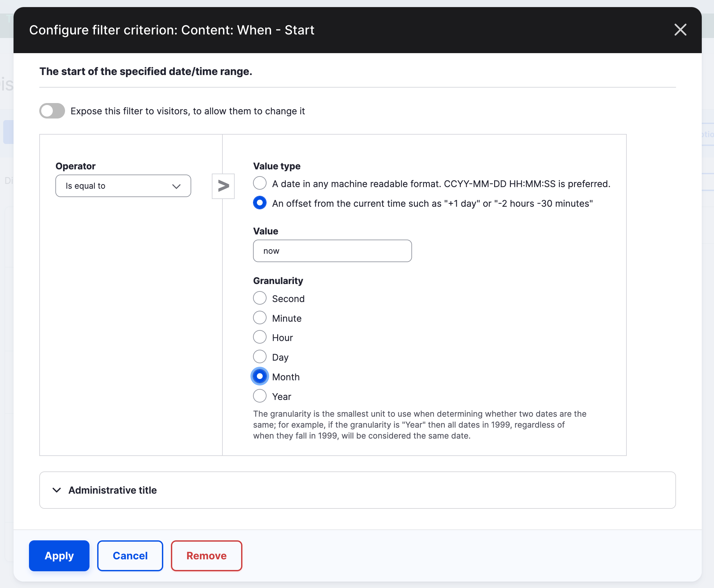Cancel the filter configuration

[x=130, y=555]
